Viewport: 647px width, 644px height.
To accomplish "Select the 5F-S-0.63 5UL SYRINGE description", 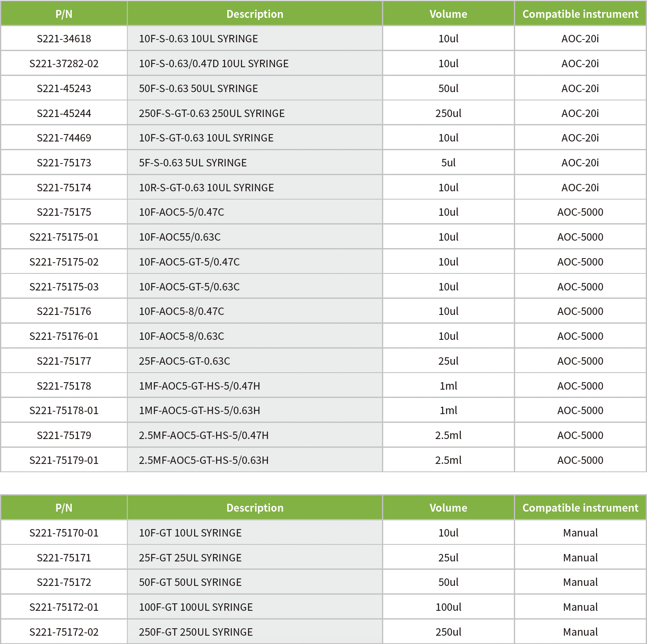I will tap(193, 163).
